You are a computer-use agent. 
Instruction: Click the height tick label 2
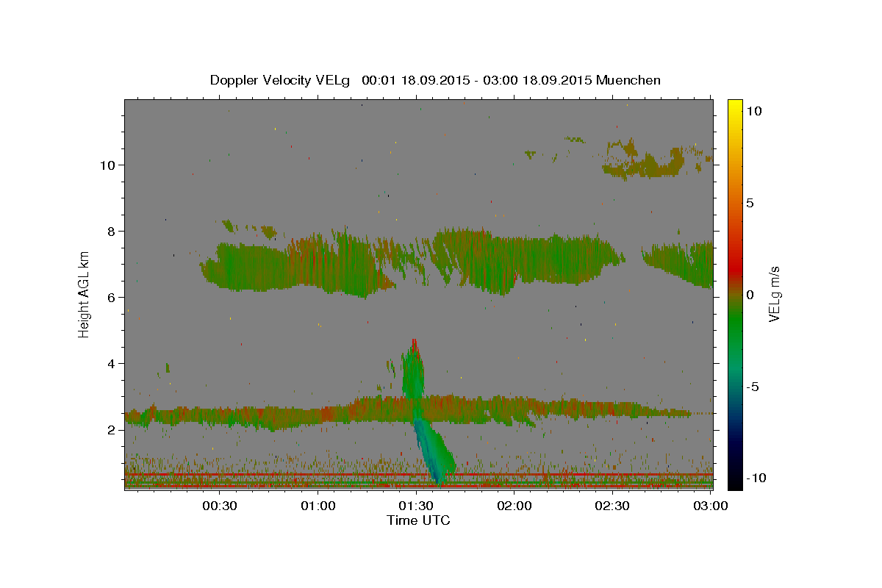tap(112, 430)
